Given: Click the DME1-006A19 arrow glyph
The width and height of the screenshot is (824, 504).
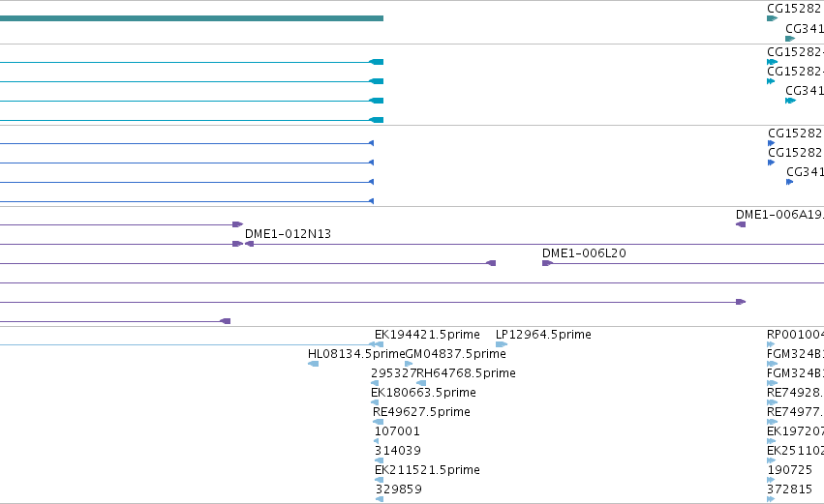Looking at the screenshot, I should [x=741, y=224].
